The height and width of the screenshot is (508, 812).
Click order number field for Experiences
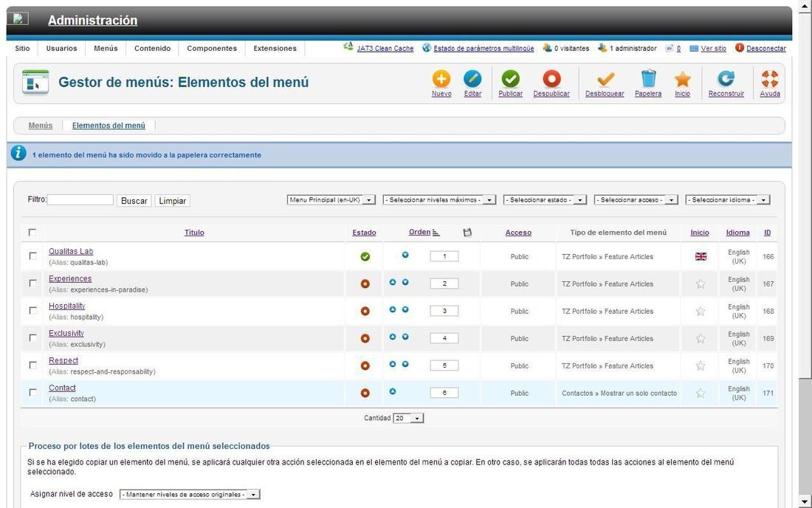tap(444, 284)
